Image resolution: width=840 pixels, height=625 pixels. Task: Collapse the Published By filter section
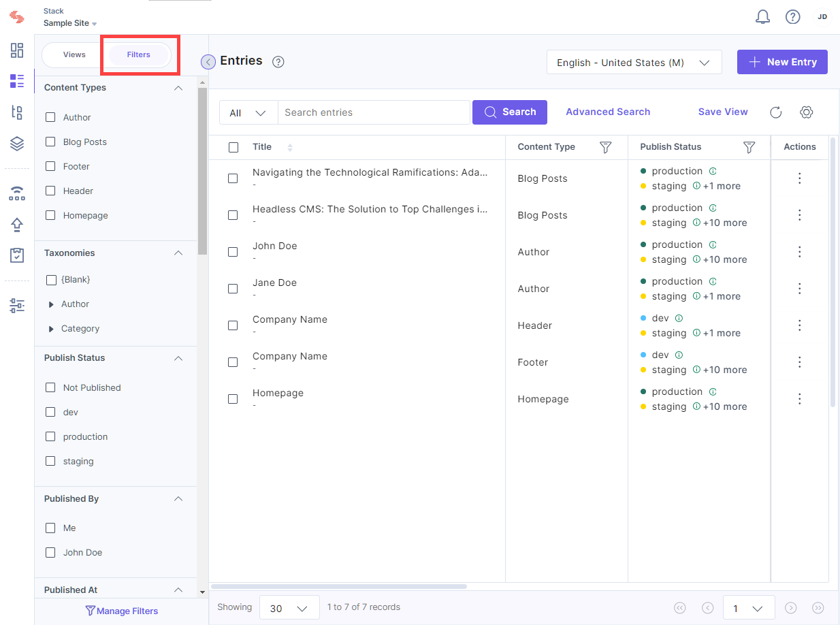pyautogui.click(x=178, y=498)
